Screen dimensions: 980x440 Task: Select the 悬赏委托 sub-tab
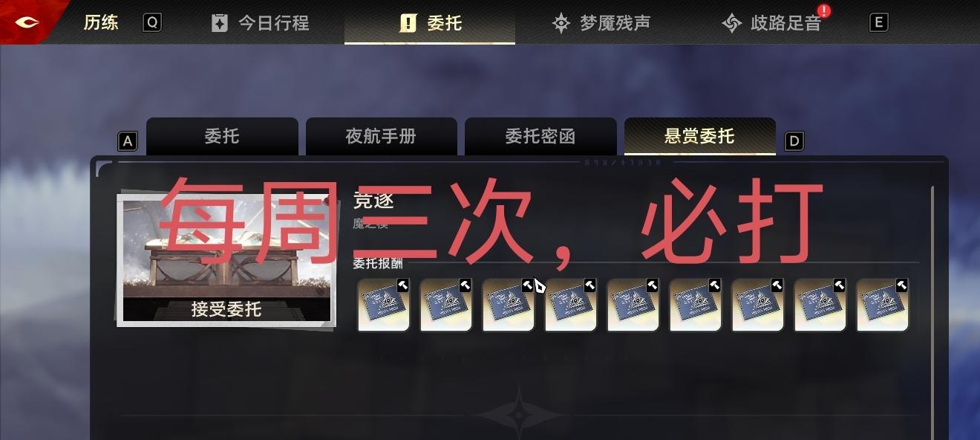[x=700, y=137]
